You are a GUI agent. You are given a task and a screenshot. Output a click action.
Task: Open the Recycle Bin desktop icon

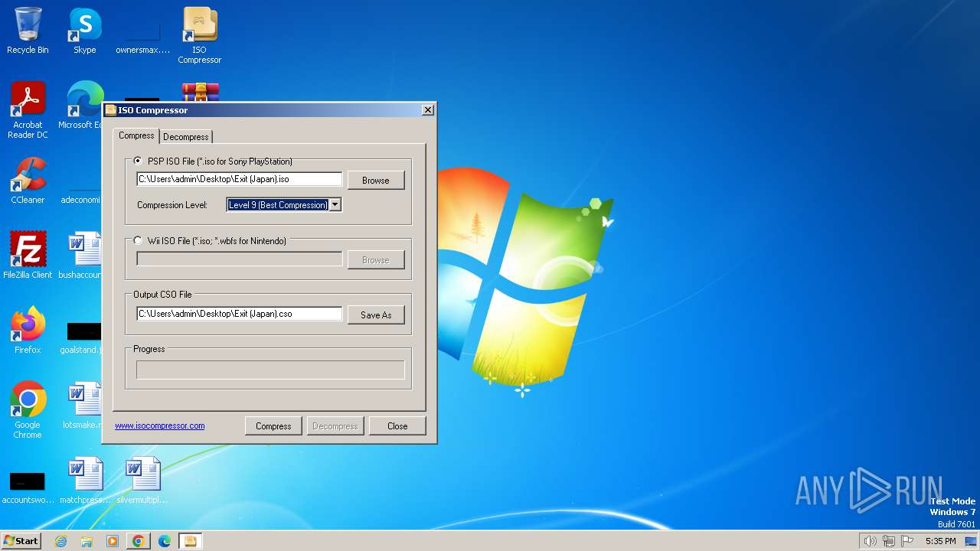28,31
